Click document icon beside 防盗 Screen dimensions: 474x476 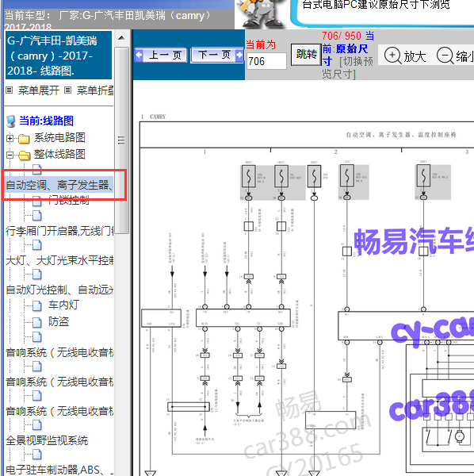pos(37,322)
